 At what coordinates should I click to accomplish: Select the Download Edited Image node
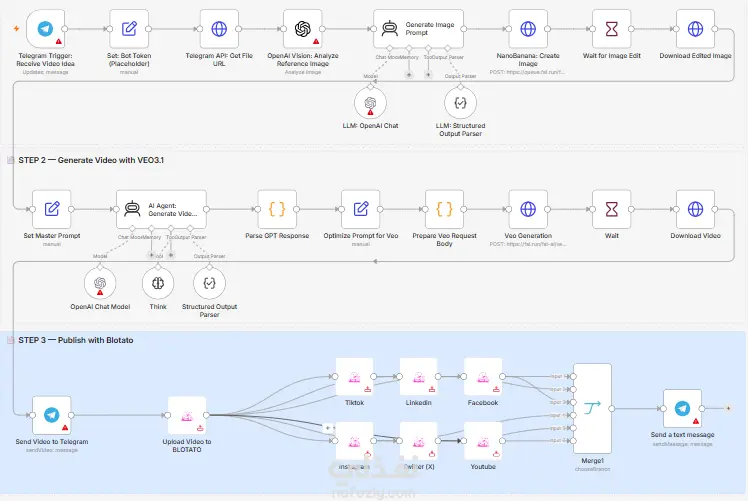(696, 29)
